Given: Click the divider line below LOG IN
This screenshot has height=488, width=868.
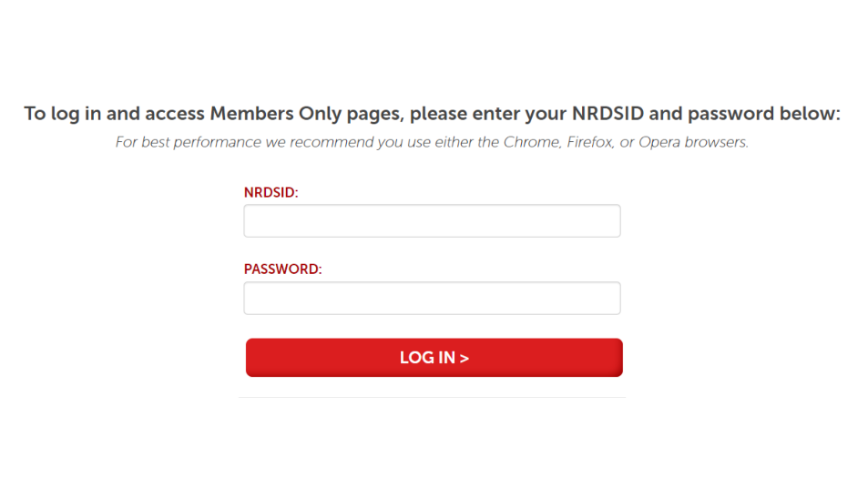Looking at the screenshot, I should tap(432, 397).
